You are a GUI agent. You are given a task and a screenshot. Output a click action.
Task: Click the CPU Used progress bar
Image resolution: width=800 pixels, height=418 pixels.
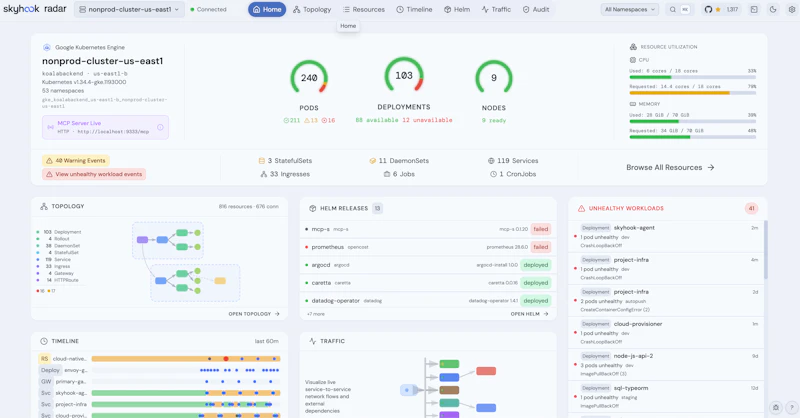[x=692, y=77]
